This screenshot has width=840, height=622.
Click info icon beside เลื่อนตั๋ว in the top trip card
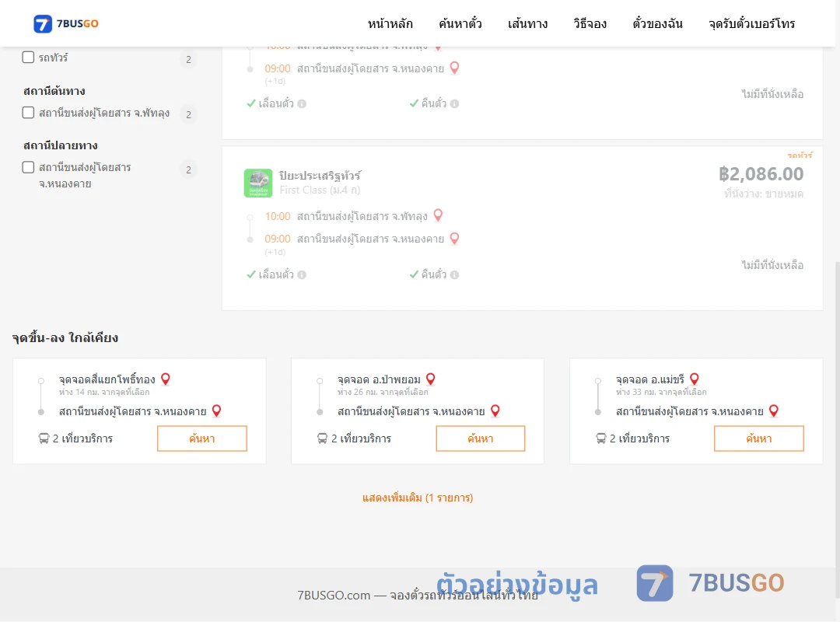click(302, 104)
